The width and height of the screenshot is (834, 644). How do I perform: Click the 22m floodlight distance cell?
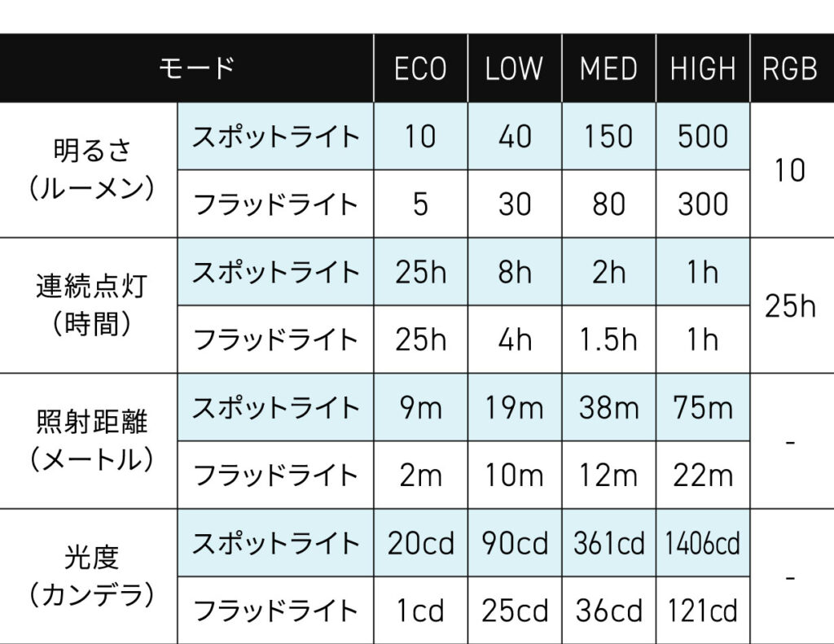[703, 475]
